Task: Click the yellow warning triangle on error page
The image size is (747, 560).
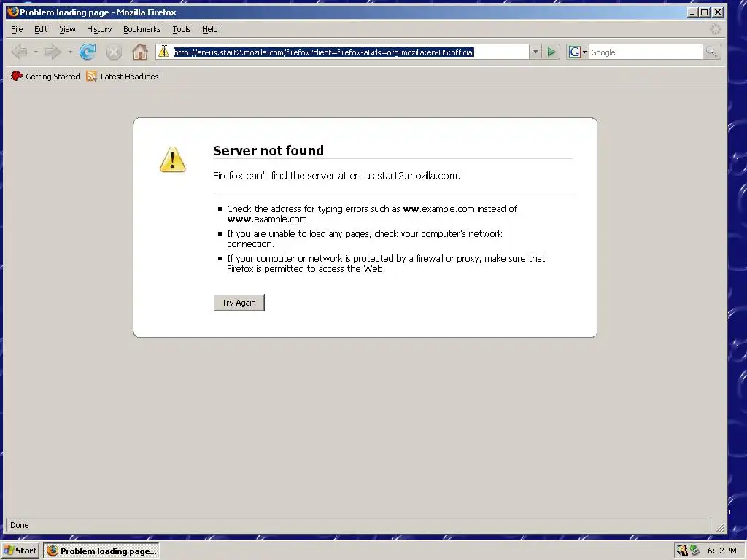Action: point(172,159)
